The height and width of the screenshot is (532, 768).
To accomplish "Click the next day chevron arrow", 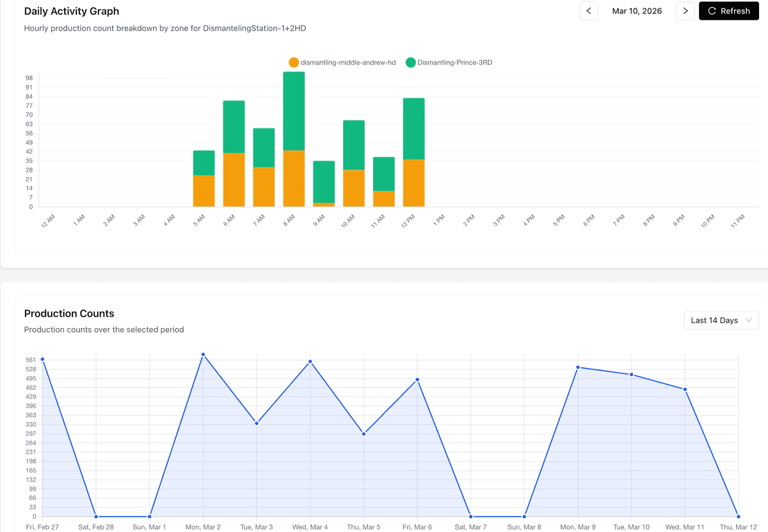I will (x=685, y=11).
